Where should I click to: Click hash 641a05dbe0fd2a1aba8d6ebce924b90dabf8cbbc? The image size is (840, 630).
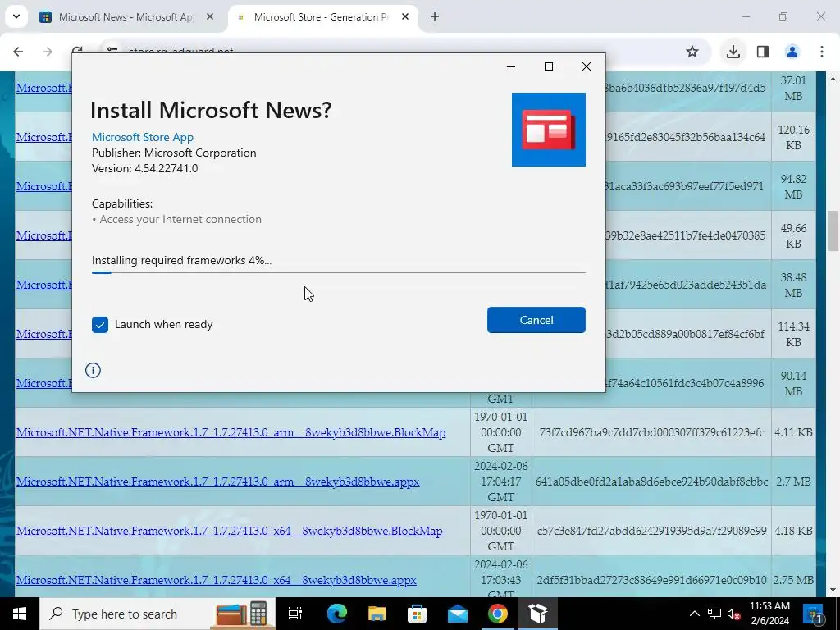click(x=651, y=482)
